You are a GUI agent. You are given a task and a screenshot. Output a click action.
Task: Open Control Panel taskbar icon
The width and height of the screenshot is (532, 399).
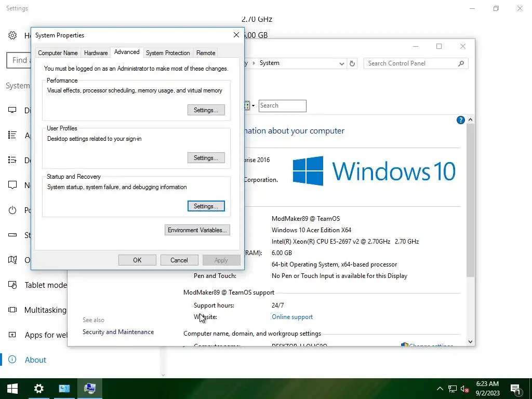coord(64,389)
